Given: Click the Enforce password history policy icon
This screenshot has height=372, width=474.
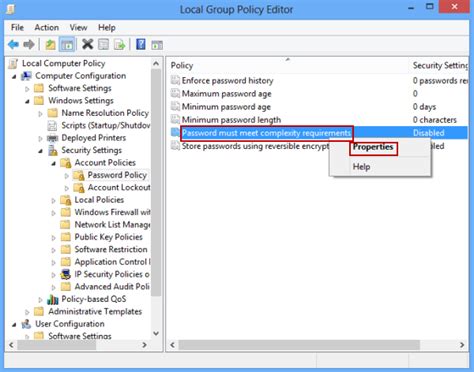Looking at the screenshot, I should click(x=175, y=80).
